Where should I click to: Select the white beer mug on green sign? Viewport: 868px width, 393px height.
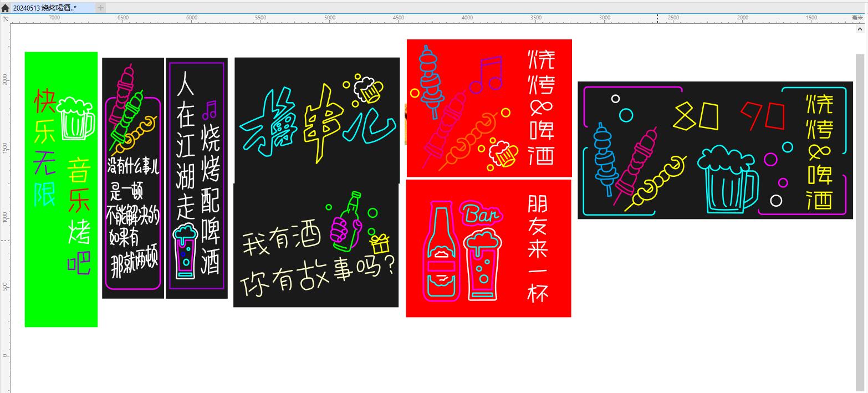pos(75,118)
